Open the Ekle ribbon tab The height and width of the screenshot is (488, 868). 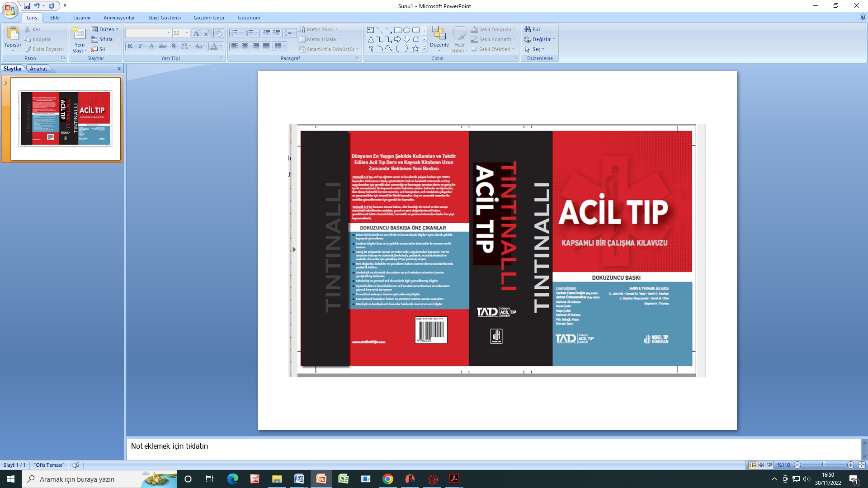(x=55, y=18)
